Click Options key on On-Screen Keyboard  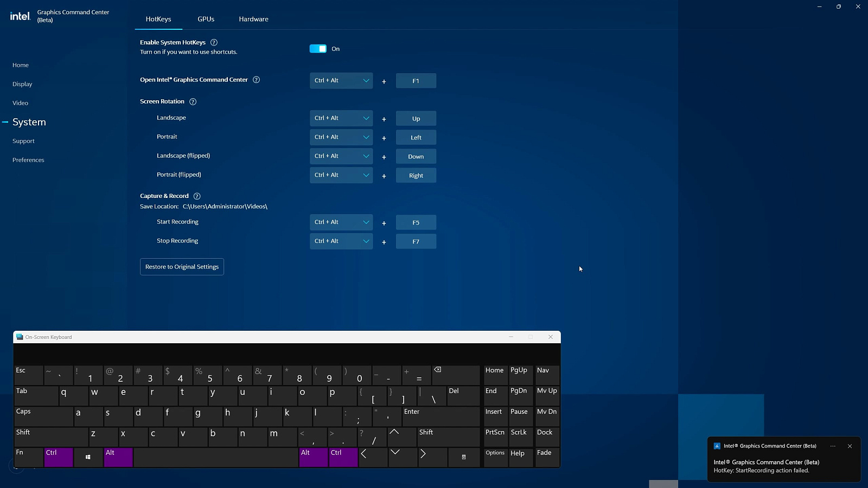click(x=495, y=457)
